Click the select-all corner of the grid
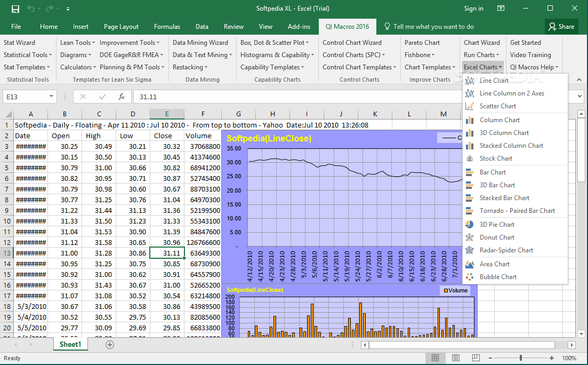This screenshot has height=365, width=588. 7,114
